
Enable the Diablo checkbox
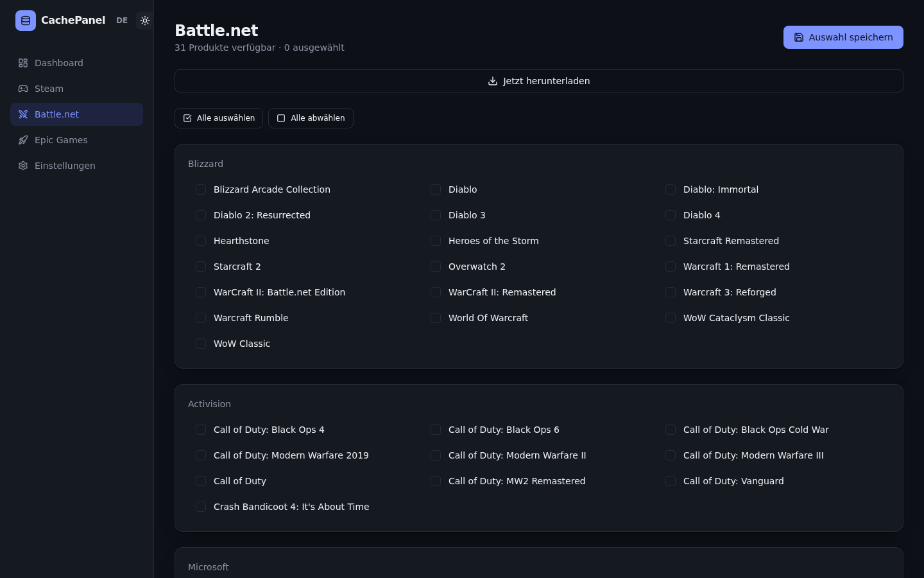(x=436, y=189)
